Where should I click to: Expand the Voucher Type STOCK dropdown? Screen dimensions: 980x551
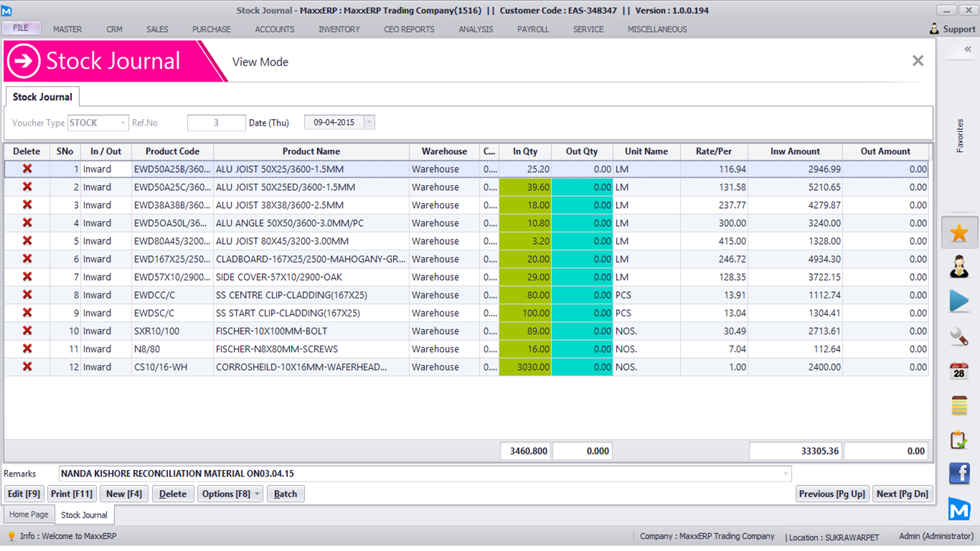point(123,123)
